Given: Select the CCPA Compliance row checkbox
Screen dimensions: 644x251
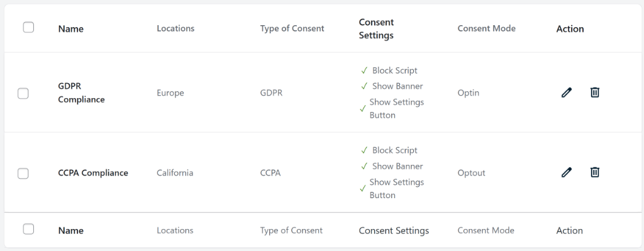Looking at the screenshot, I should [23, 174].
